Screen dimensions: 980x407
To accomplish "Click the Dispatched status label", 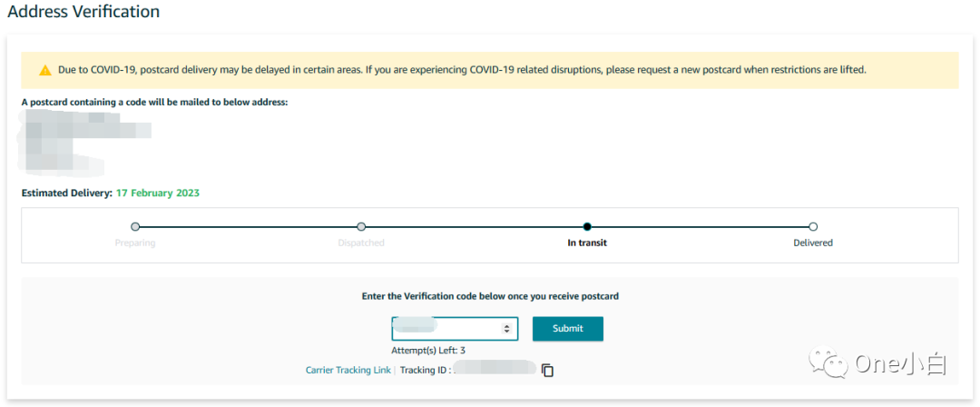I will pos(360,243).
